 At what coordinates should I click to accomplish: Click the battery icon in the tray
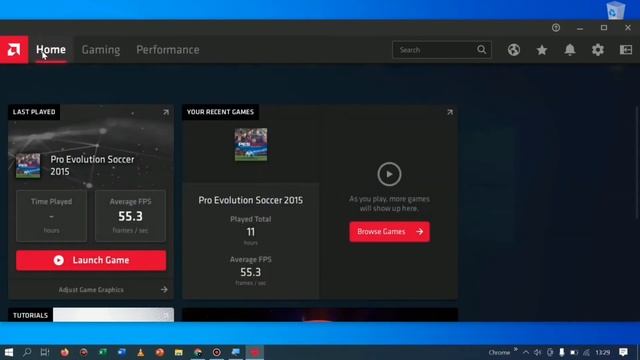(x=574, y=352)
